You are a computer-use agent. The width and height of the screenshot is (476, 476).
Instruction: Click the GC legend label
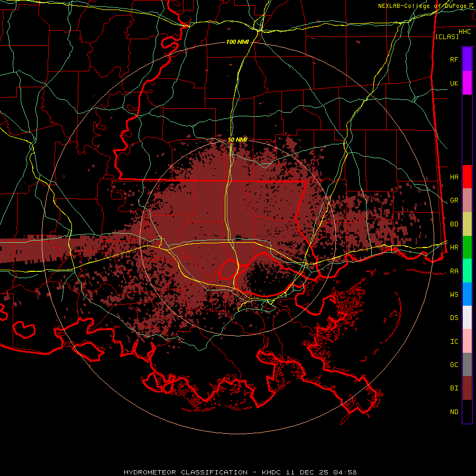[454, 364]
